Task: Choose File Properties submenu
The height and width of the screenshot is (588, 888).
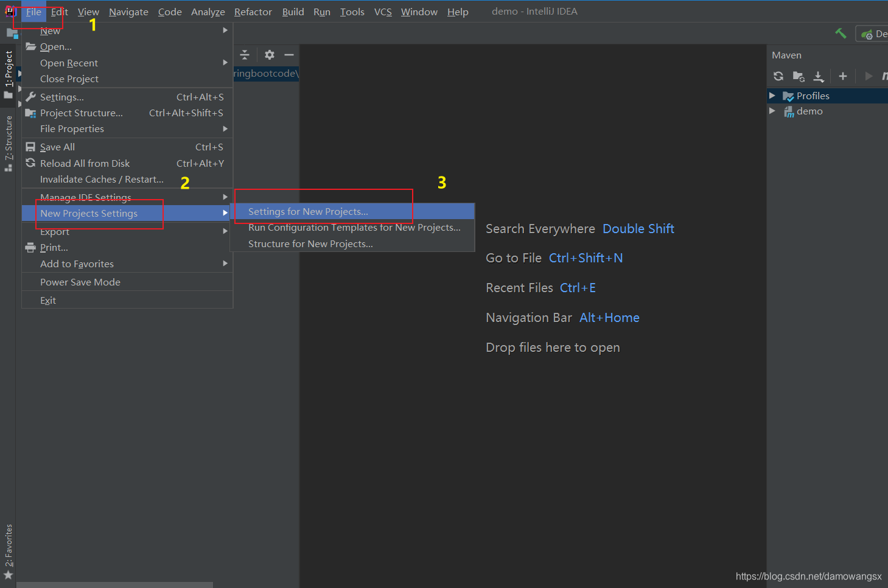Action: [x=127, y=128]
